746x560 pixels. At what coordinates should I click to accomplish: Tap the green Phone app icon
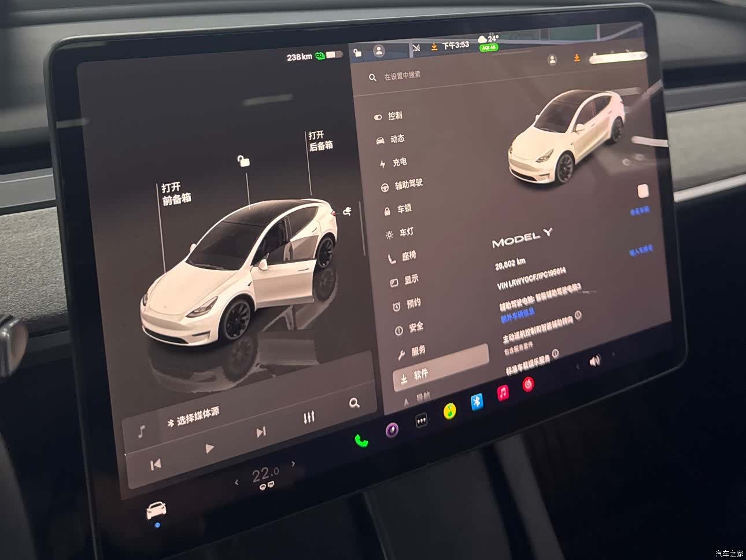[361, 441]
